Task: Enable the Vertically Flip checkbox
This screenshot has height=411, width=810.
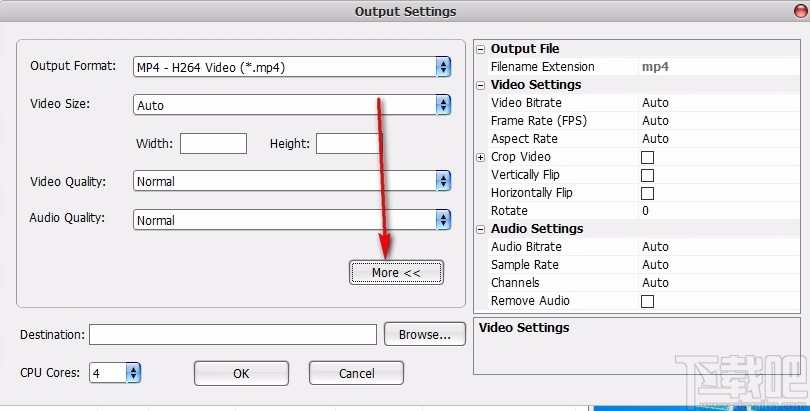Action: 647,175
